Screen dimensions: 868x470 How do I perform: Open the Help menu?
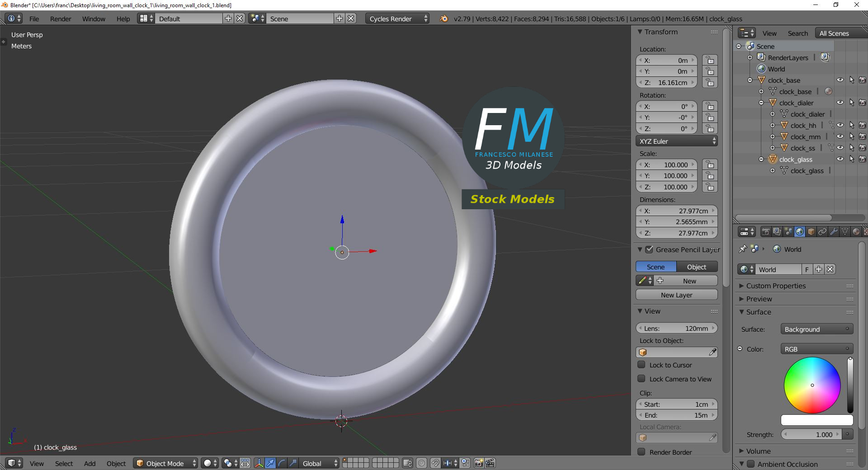(x=123, y=19)
